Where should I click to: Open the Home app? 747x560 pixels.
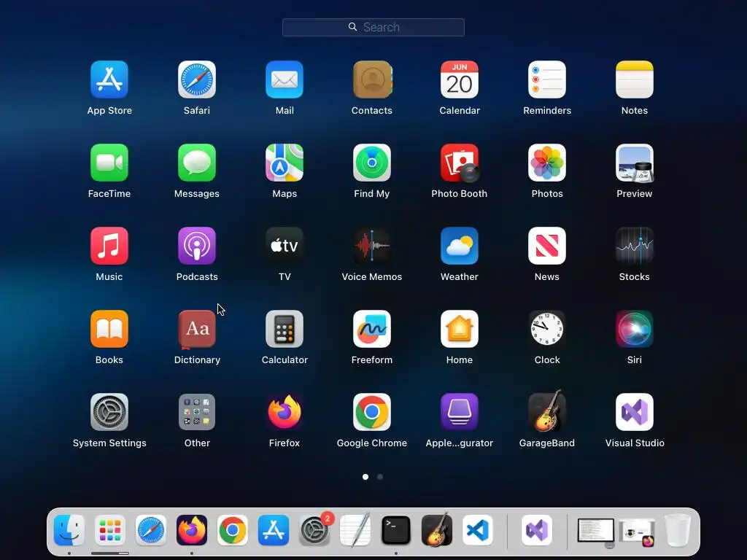[x=460, y=329]
